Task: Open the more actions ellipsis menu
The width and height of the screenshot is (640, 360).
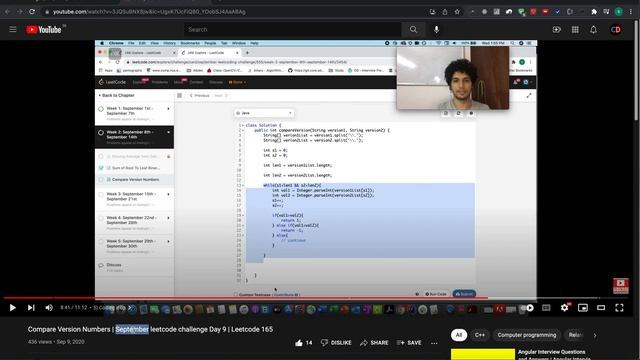Action: 434,343
